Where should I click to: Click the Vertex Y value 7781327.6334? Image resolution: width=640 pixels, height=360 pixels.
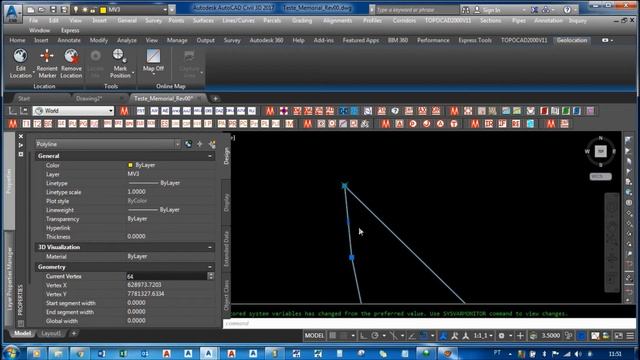[x=146, y=294]
